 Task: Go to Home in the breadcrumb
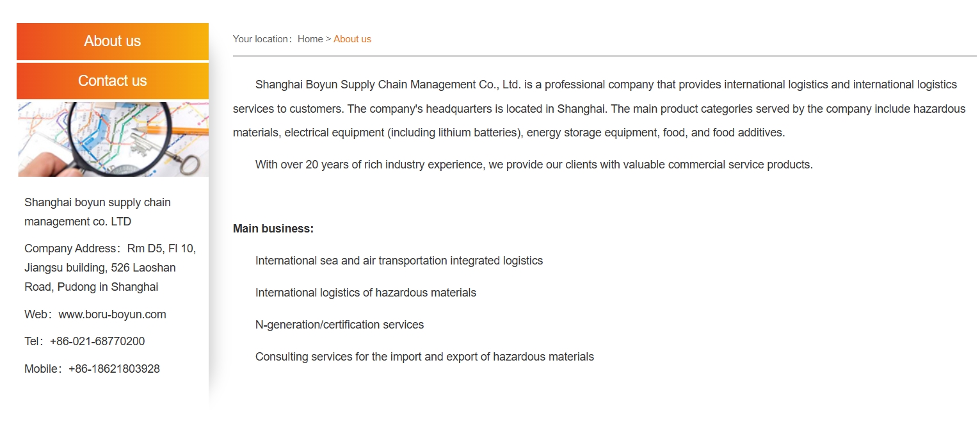coord(310,39)
